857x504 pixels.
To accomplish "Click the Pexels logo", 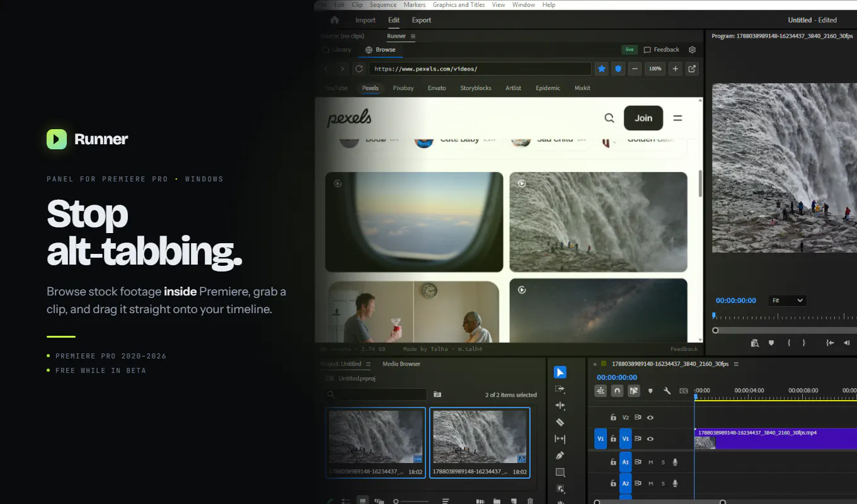I will (349, 118).
